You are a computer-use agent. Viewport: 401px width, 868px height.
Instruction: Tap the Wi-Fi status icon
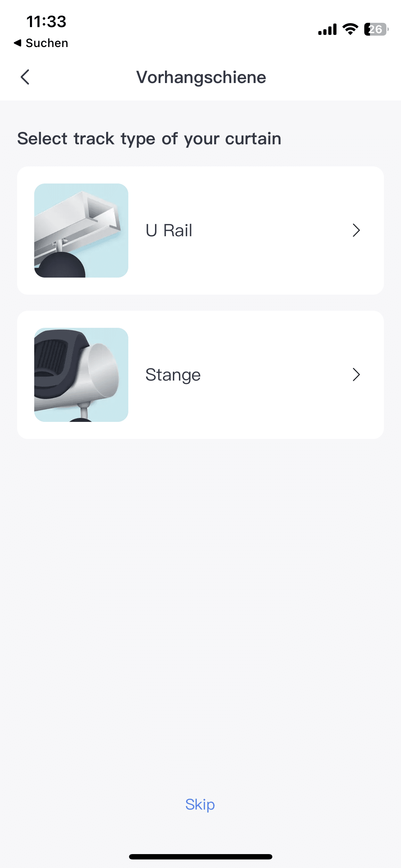click(x=350, y=29)
